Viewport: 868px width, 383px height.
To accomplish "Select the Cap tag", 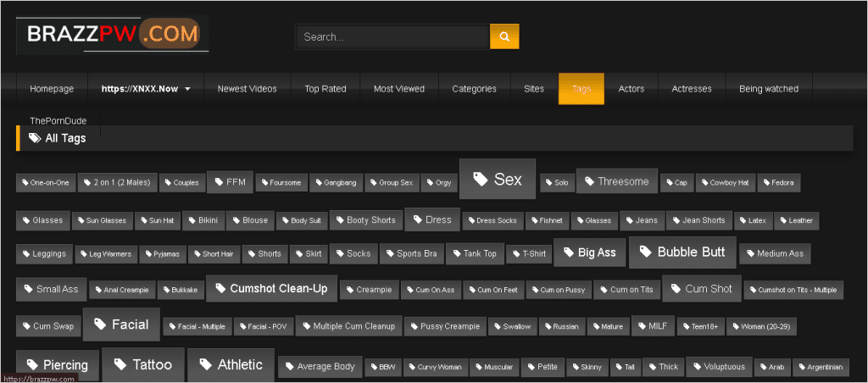I will (676, 183).
